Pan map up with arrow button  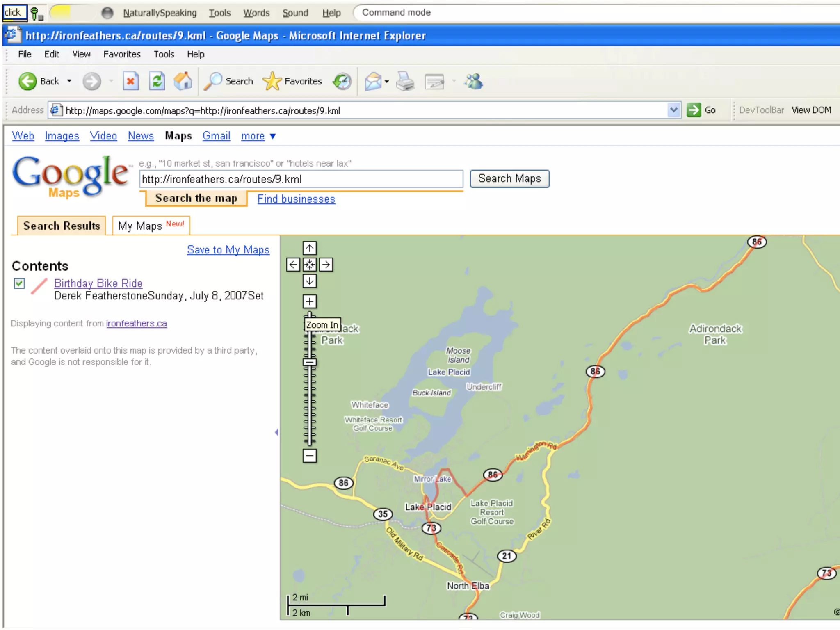pos(310,248)
